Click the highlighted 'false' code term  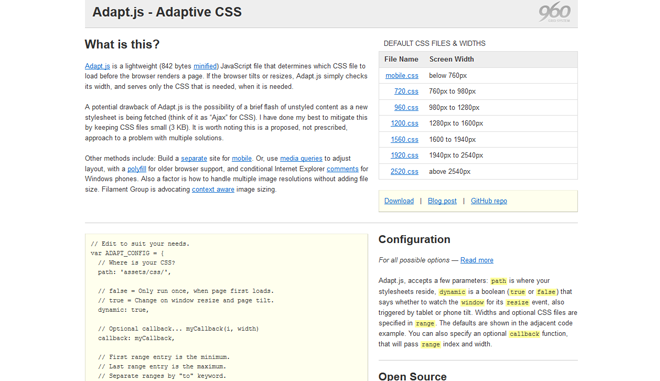pos(546,292)
